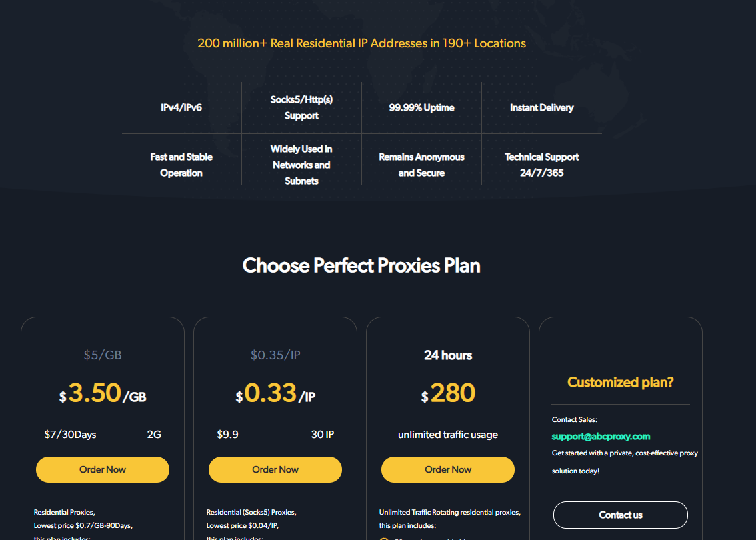Click Widely Used in Networks and Subnets
The image size is (756, 540).
301,165
